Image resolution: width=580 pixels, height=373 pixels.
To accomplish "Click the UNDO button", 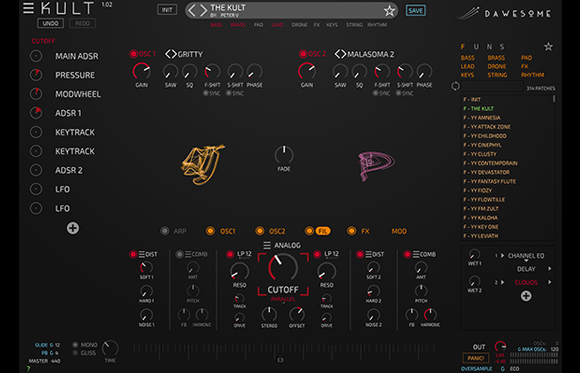I will (x=50, y=23).
